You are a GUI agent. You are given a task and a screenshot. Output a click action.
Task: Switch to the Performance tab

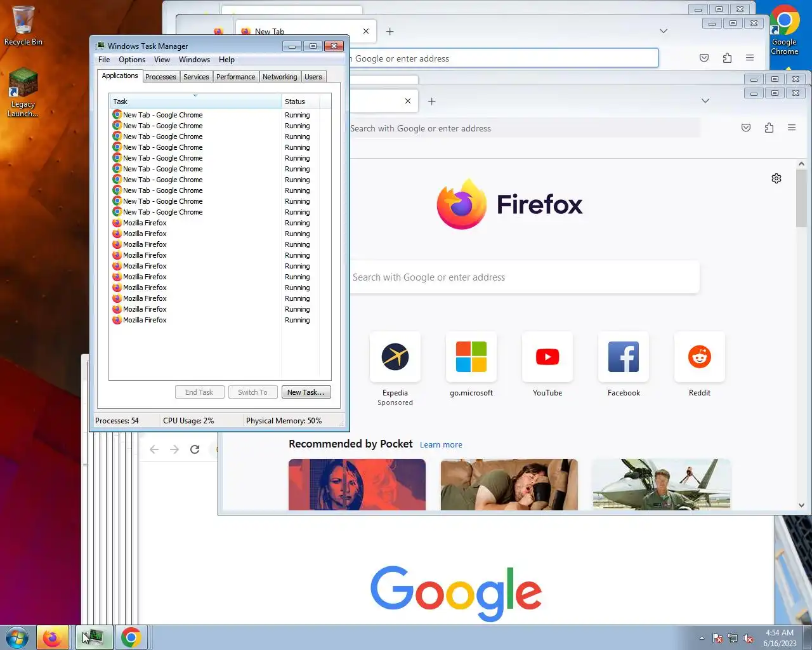click(x=235, y=77)
